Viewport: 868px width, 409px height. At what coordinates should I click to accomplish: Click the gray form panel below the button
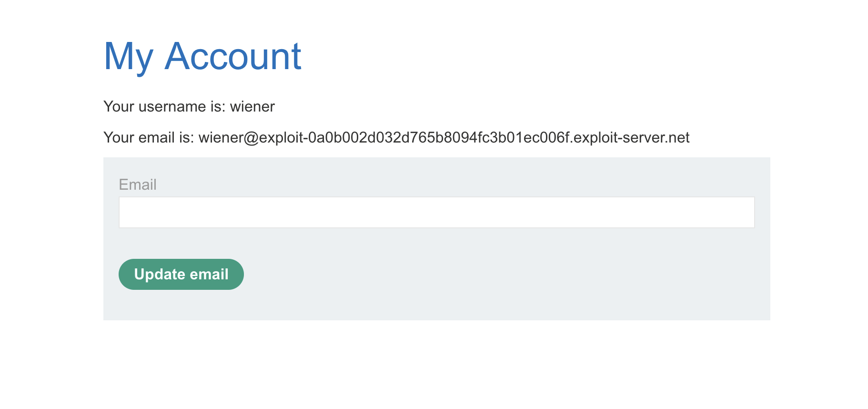tap(436, 305)
